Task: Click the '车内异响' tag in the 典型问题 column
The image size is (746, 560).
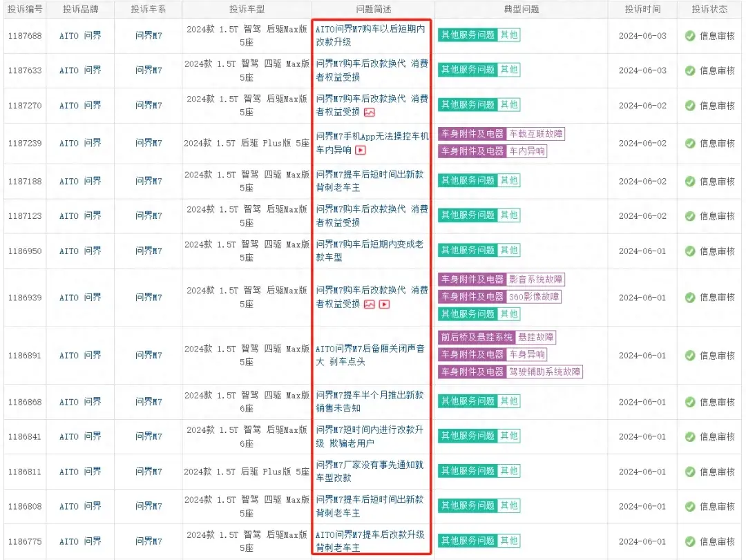Action: (526, 151)
